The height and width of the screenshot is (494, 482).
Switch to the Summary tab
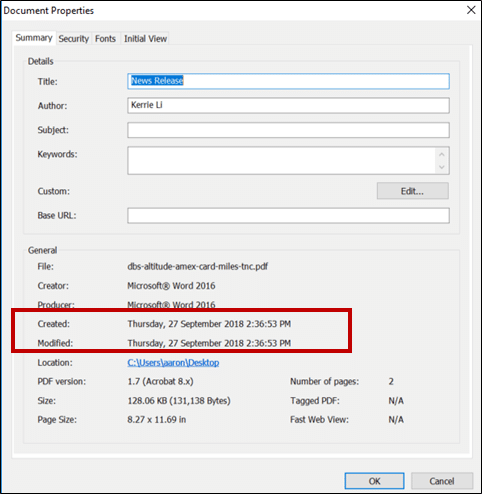(34, 38)
